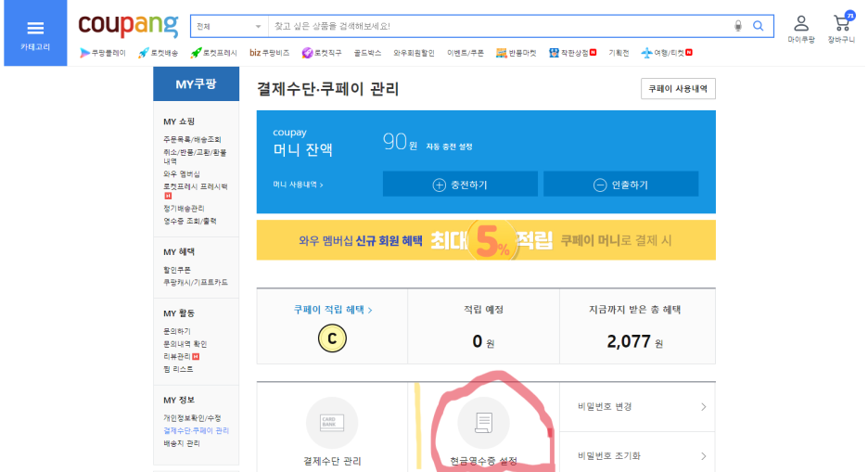Open 자동 충전 설정 link

point(450,147)
